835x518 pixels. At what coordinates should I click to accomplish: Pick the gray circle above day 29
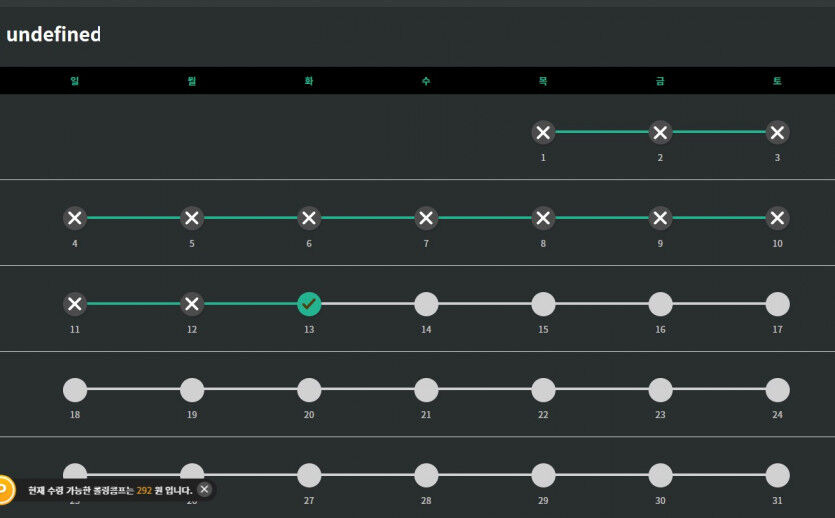tap(543, 475)
